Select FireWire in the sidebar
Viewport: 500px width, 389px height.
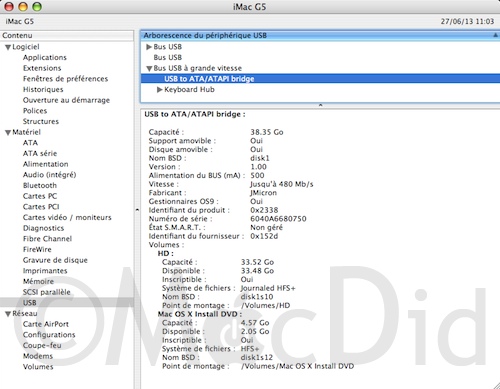pyautogui.click(x=37, y=249)
